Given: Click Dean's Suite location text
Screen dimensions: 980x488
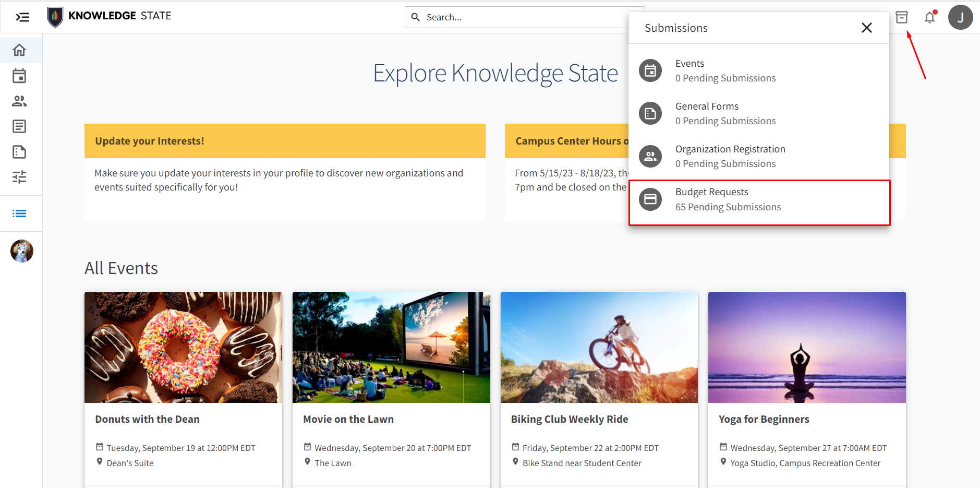Looking at the screenshot, I should [x=130, y=463].
